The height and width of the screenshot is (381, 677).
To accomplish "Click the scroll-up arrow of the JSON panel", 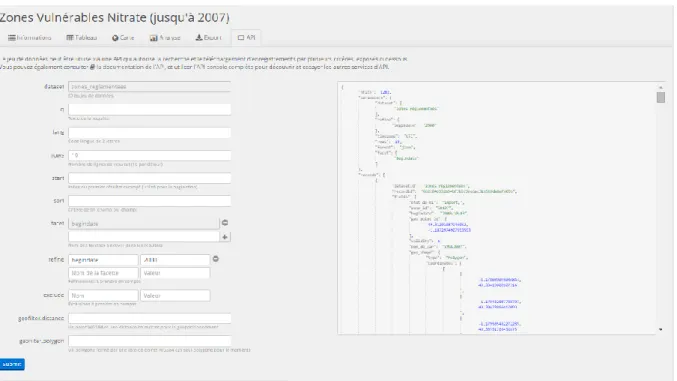I will [661, 87].
